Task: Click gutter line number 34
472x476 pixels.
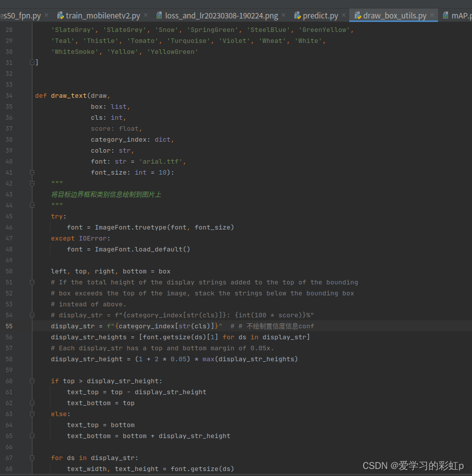Action: (9, 96)
